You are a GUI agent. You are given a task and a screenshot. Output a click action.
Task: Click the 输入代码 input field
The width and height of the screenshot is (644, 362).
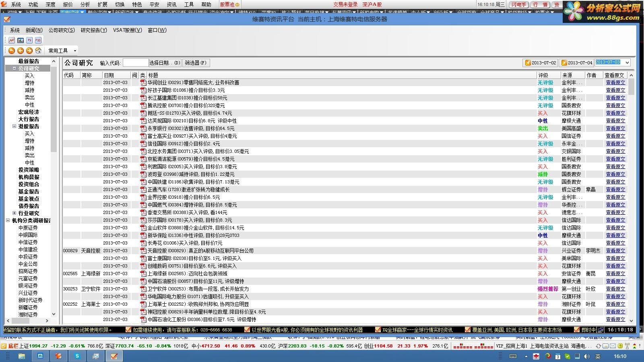136,63
